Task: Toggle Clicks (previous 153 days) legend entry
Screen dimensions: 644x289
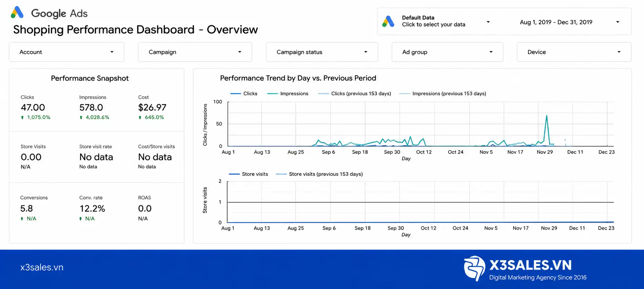Action: point(355,94)
